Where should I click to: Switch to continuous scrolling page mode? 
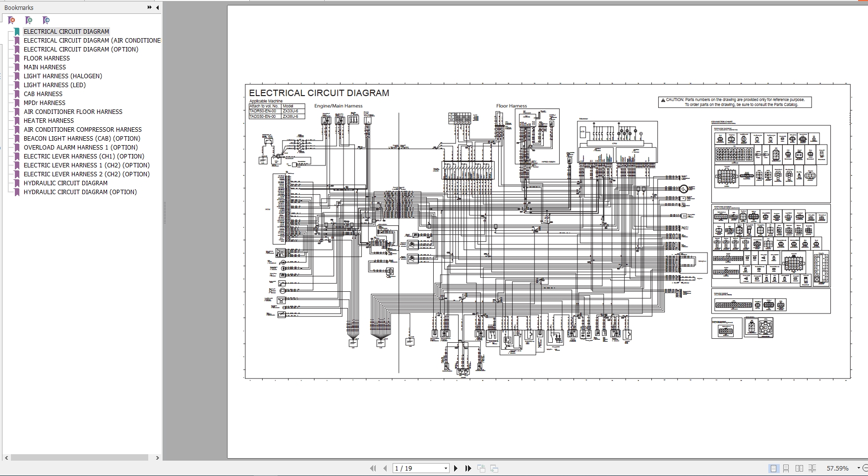tap(786, 468)
